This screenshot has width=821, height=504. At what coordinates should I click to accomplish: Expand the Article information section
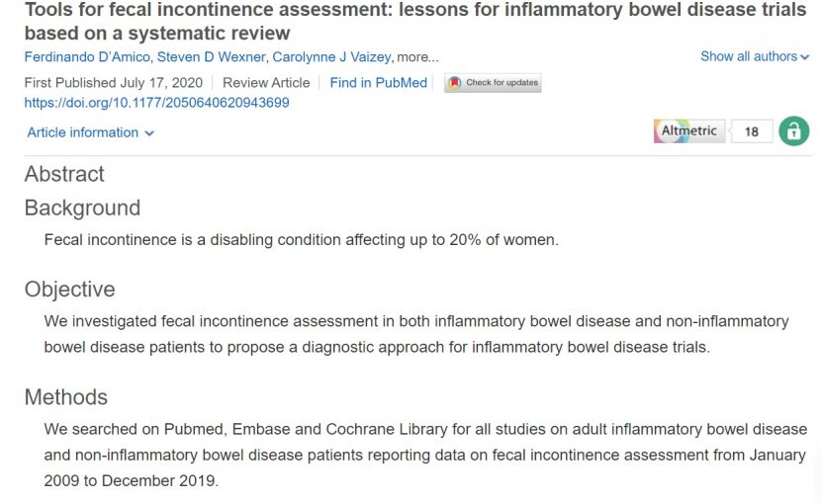pyautogui.click(x=91, y=132)
